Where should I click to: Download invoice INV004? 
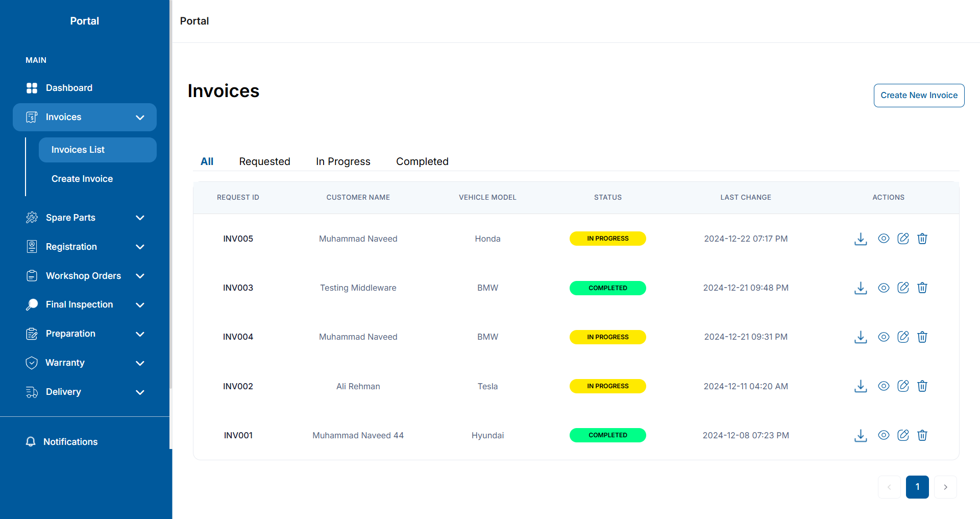861,337
